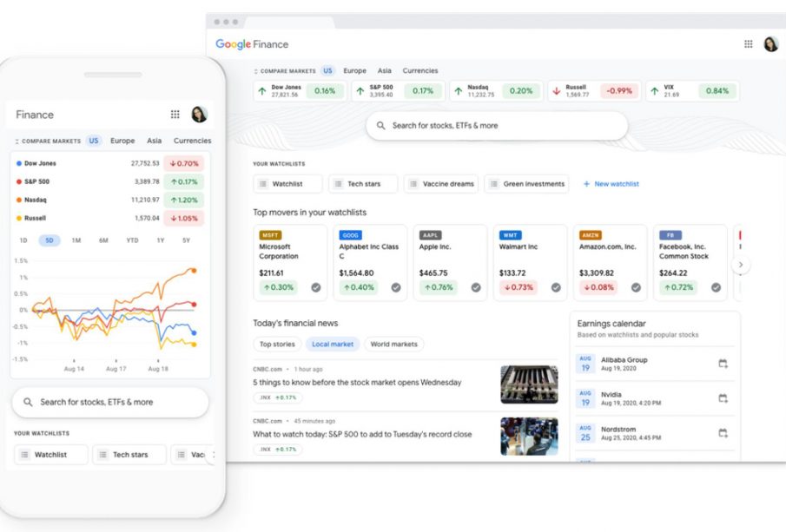This screenshot has width=786, height=532.
Task: Add Nordstrom earnings to calendar
Action: click(x=723, y=433)
